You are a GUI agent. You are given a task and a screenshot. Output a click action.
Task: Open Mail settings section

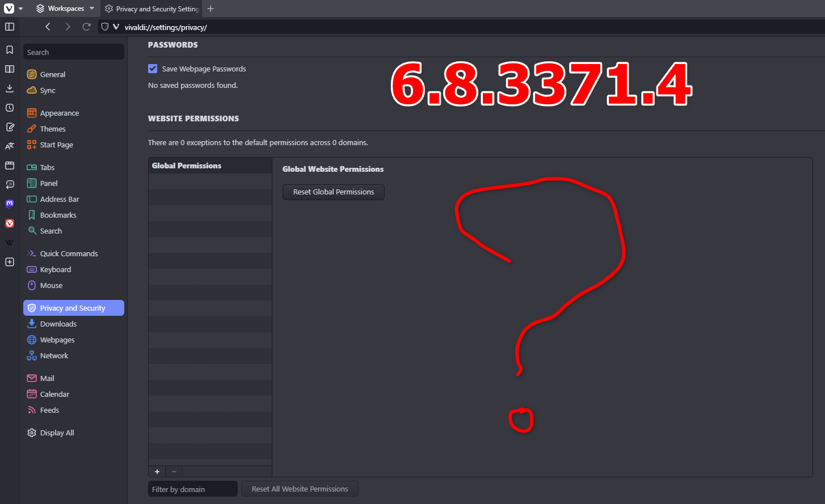[x=74, y=378]
